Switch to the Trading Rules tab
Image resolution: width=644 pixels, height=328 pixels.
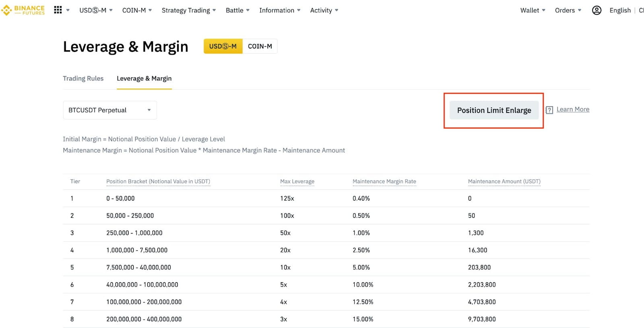click(x=83, y=78)
